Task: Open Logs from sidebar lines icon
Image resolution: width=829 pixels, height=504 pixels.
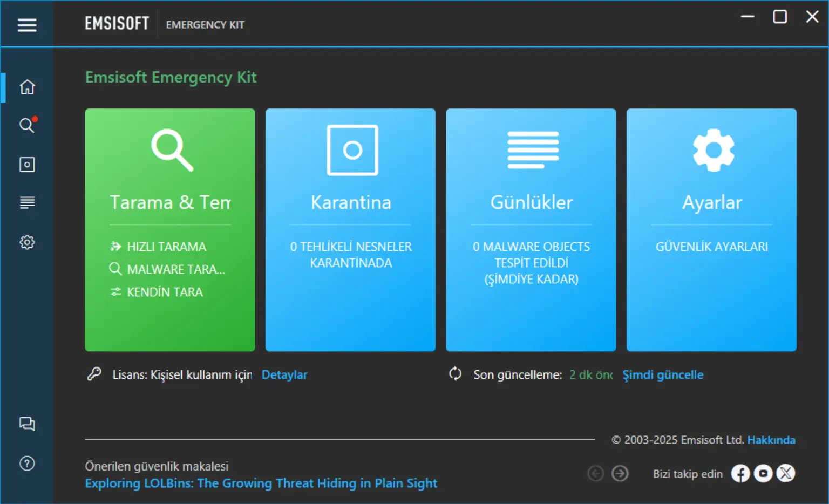Action: [x=27, y=203]
